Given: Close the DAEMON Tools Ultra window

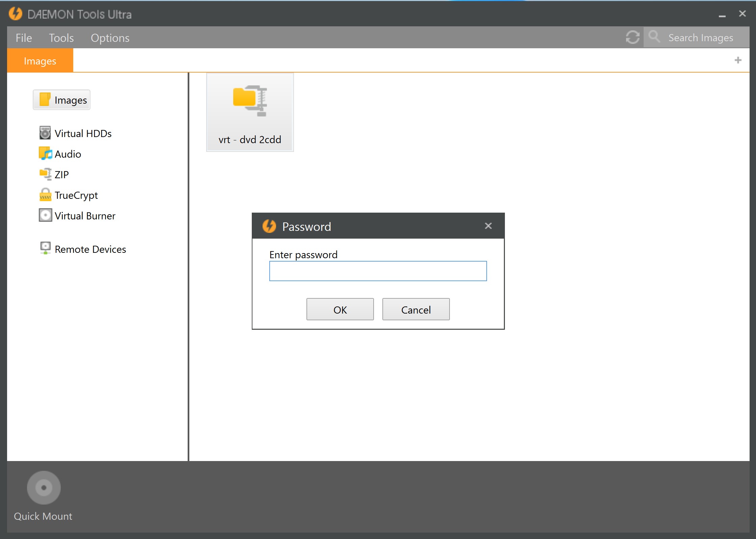Looking at the screenshot, I should [x=742, y=14].
